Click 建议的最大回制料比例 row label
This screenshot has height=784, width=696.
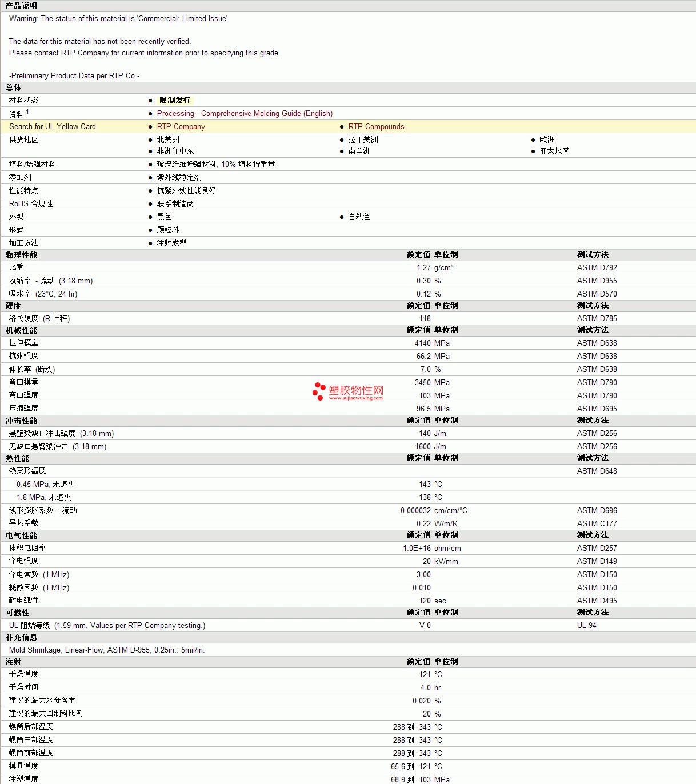46,713
